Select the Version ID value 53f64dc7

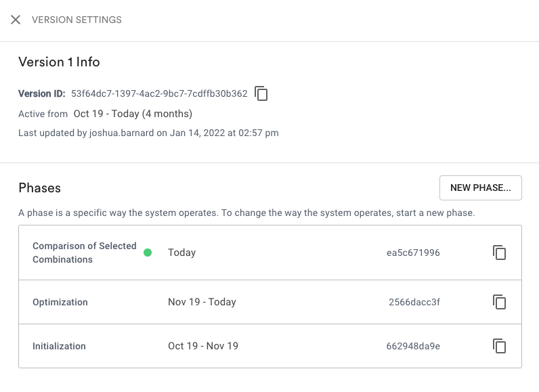pyautogui.click(x=159, y=93)
